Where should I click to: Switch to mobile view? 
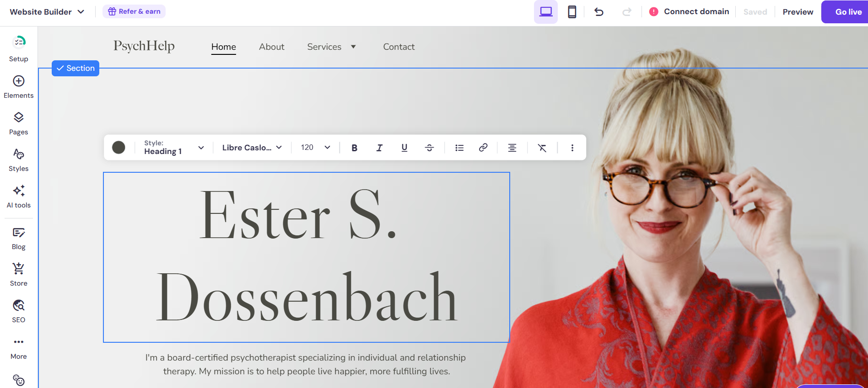point(572,12)
